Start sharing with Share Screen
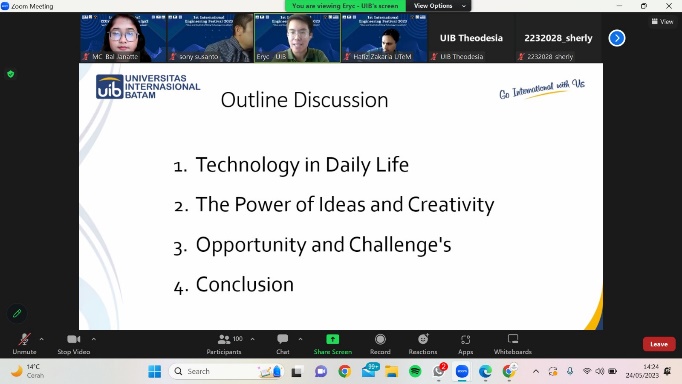The height and width of the screenshot is (384, 682). (332, 344)
